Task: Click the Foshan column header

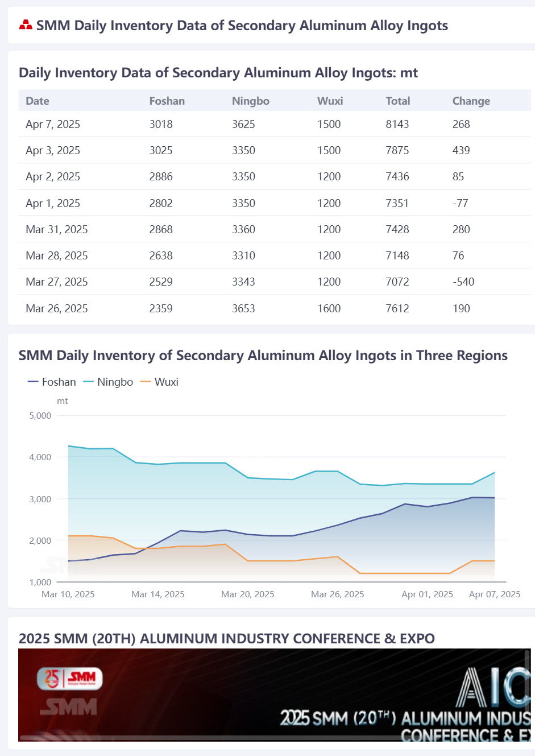Action: click(x=167, y=101)
